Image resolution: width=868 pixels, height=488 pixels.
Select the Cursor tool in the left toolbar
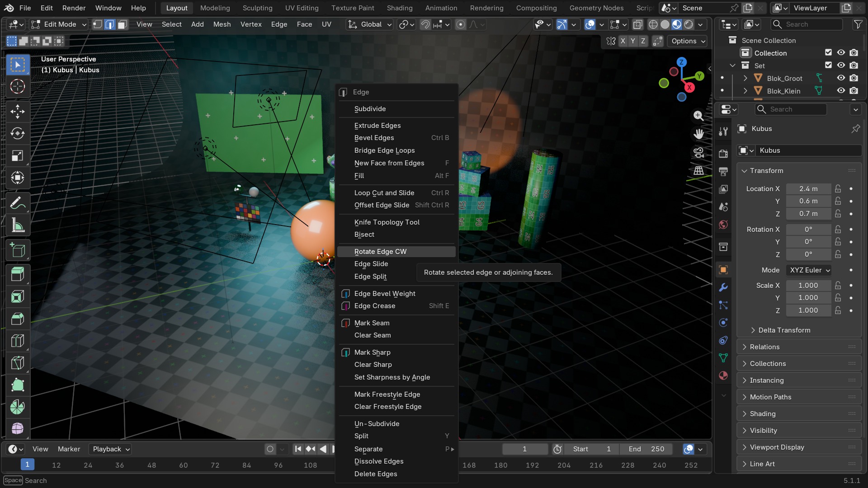coord(18,86)
